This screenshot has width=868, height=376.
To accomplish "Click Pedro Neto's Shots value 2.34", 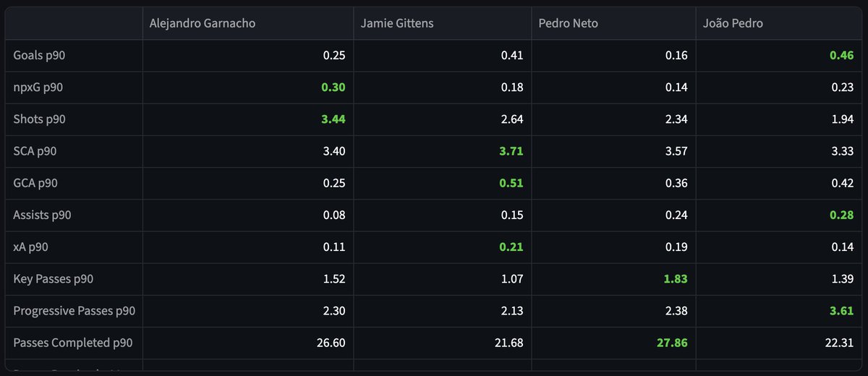I will coord(676,119).
